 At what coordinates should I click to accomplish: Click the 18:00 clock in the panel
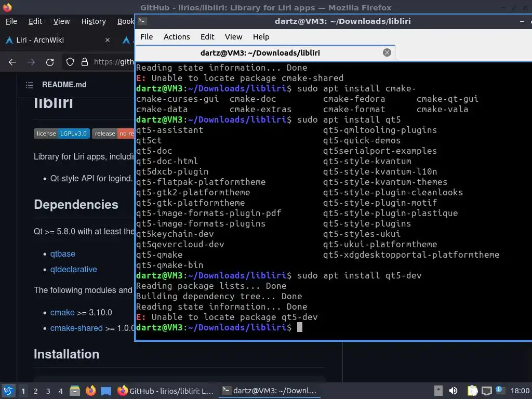[x=520, y=391]
